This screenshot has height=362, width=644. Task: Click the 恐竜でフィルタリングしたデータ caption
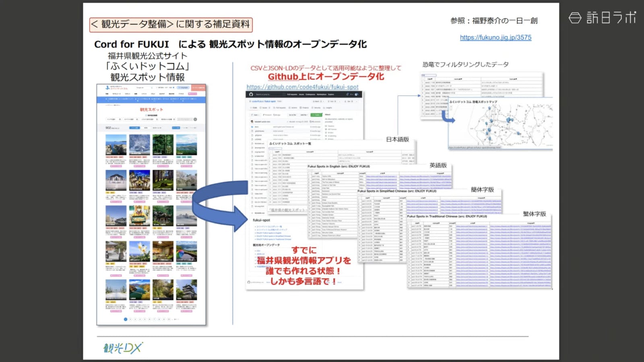465,64
